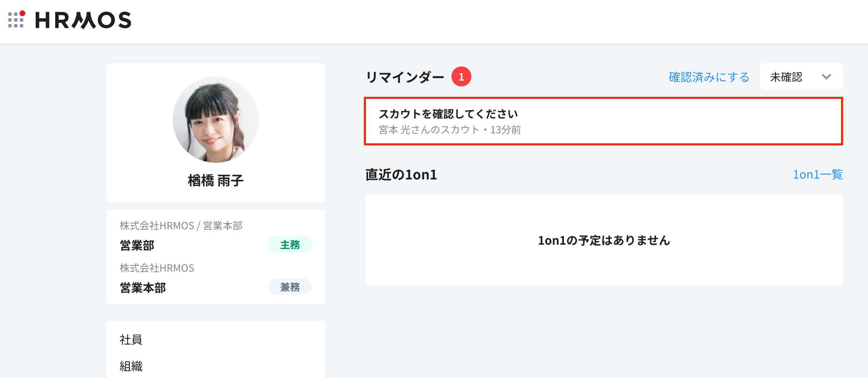This screenshot has height=378, width=868.
Task: Click the user name 楢橋 雨子
Action: click(x=216, y=181)
